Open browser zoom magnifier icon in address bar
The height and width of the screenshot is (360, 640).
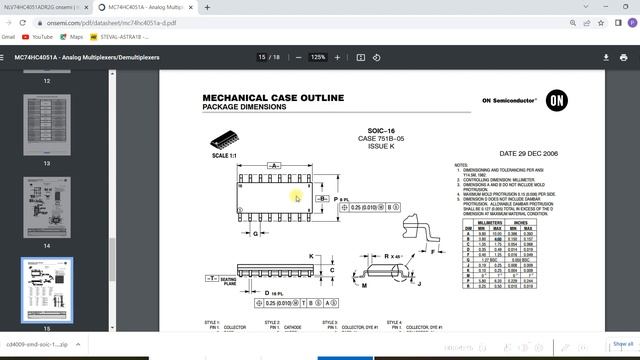(573, 23)
